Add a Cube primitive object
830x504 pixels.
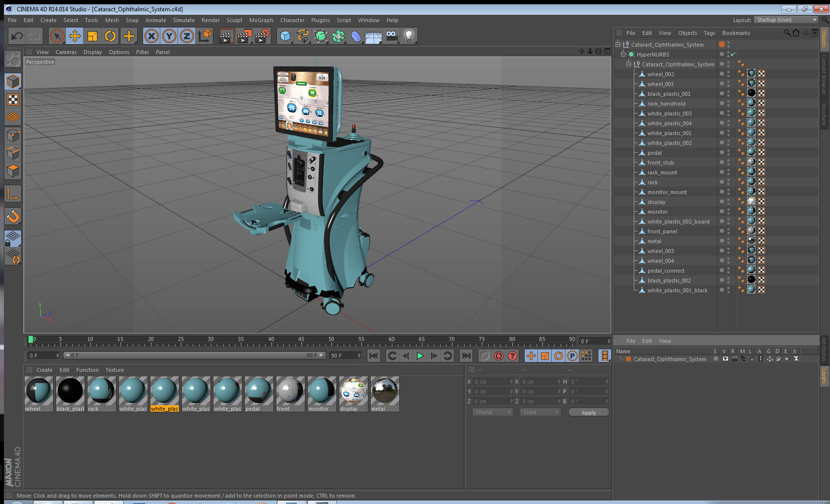(x=285, y=36)
